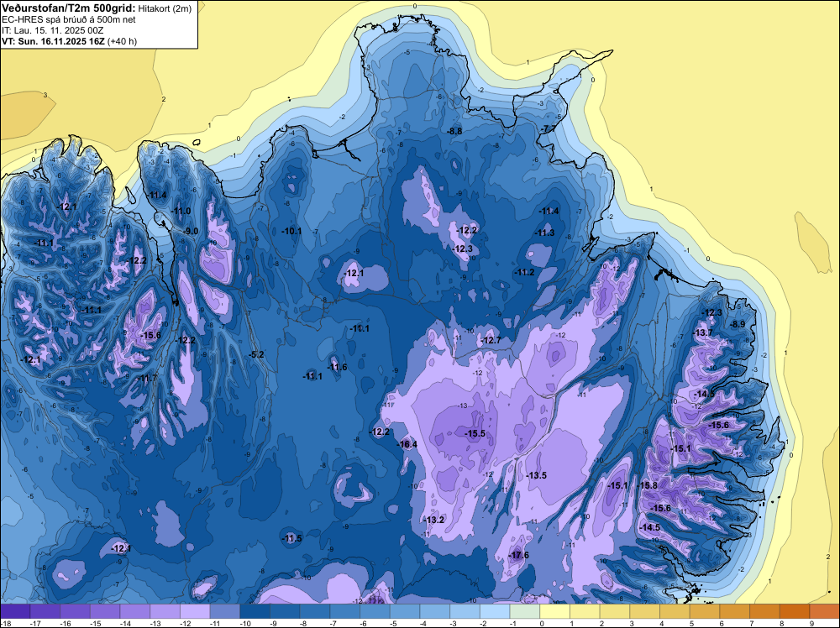
Task: Click the '-10.1' temperature label
Action: coord(292,231)
